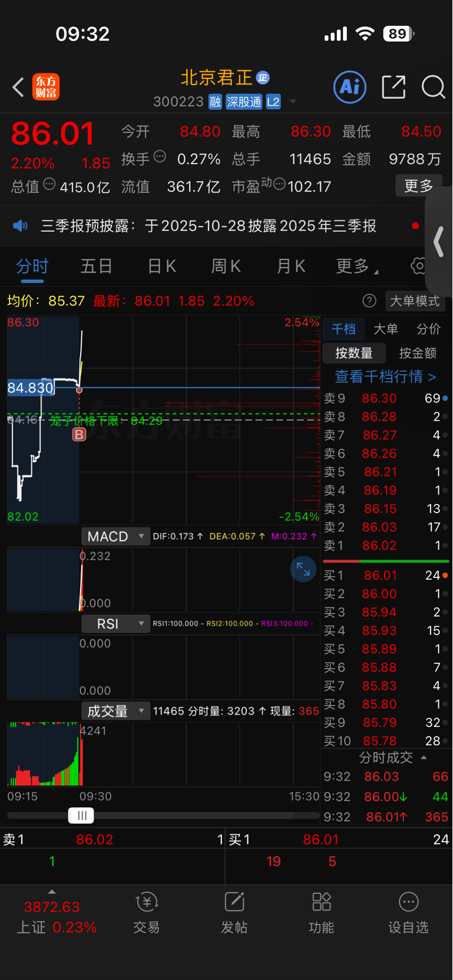Open the 东方财富 logo icon
The image size is (453, 980).
(x=46, y=87)
